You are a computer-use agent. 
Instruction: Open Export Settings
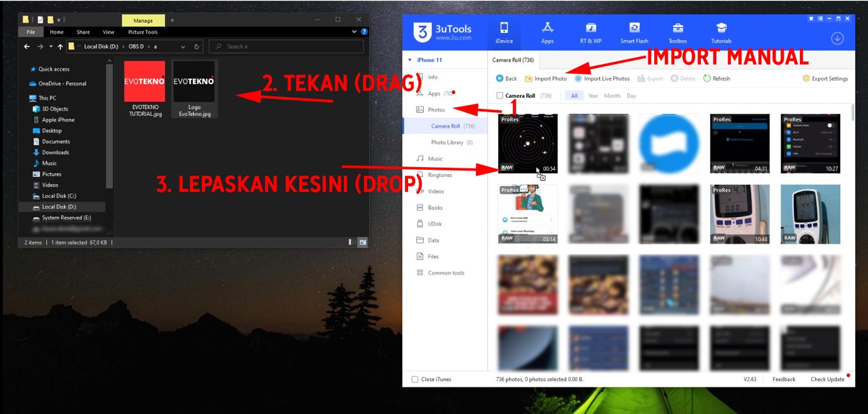pos(825,78)
